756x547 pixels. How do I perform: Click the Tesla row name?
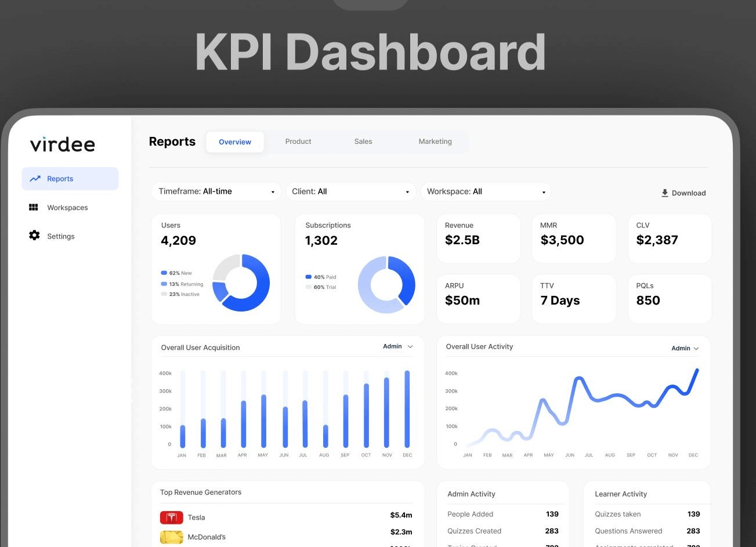[196, 517]
